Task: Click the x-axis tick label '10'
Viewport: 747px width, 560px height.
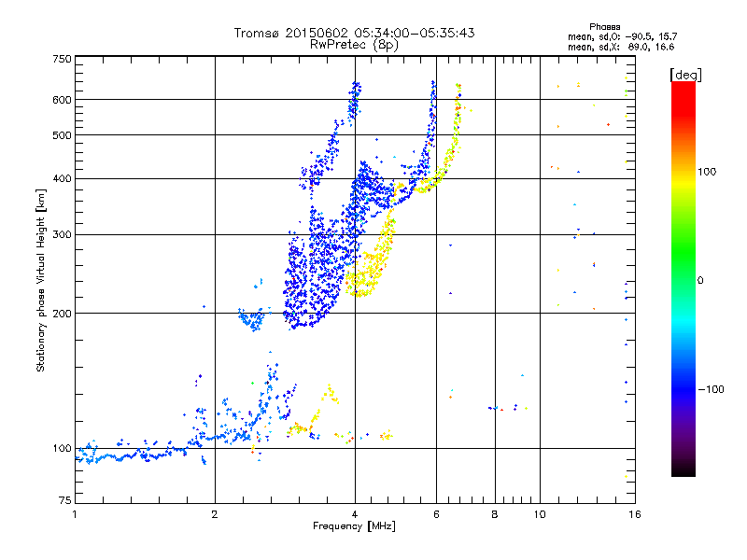Action: click(x=540, y=514)
